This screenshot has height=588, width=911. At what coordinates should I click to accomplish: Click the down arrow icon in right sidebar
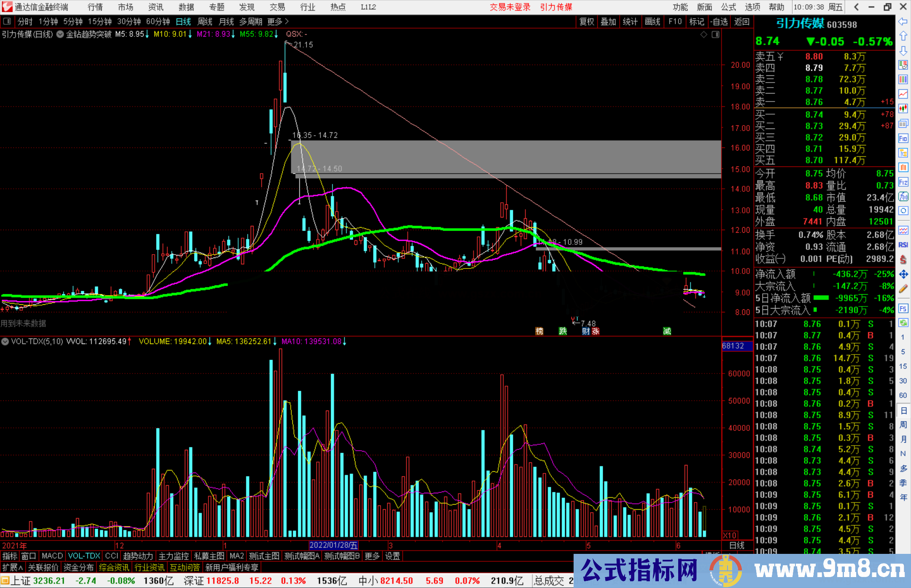click(903, 51)
